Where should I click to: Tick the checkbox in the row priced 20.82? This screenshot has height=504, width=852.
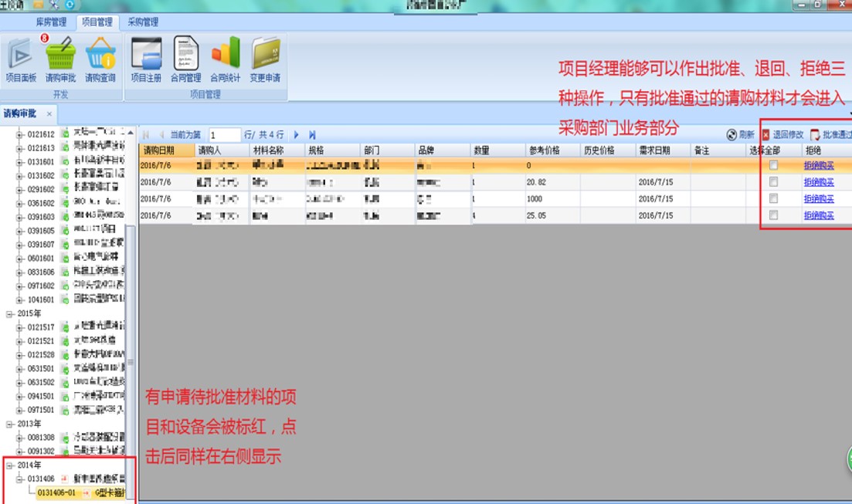tap(773, 182)
